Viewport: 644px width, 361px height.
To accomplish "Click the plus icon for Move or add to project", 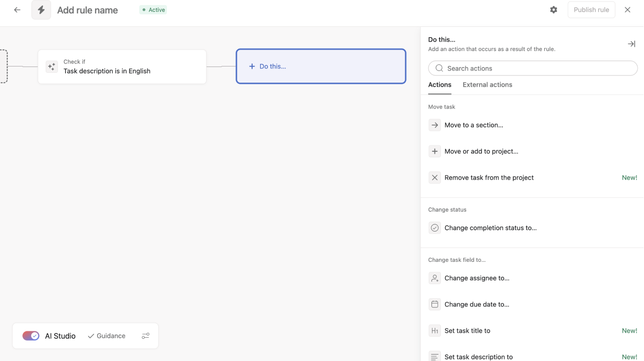I will [x=434, y=151].
